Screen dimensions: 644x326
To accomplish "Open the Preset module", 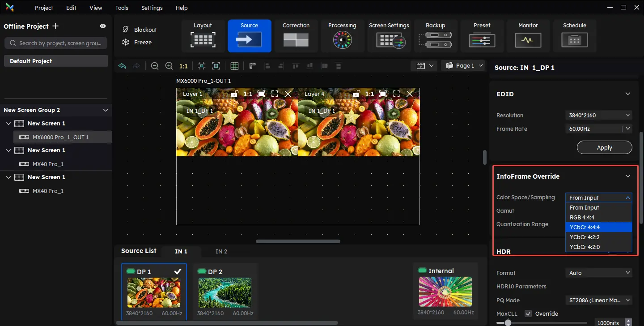I will click(x=482, y=36).
